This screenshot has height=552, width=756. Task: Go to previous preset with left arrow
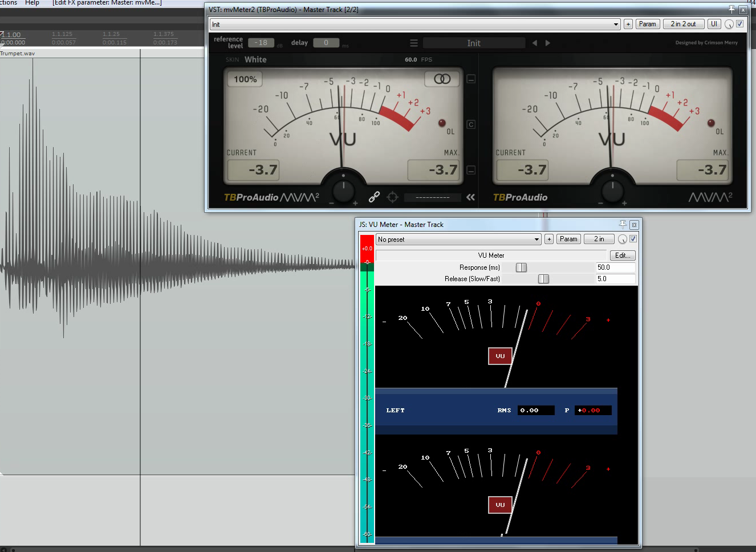534,43
